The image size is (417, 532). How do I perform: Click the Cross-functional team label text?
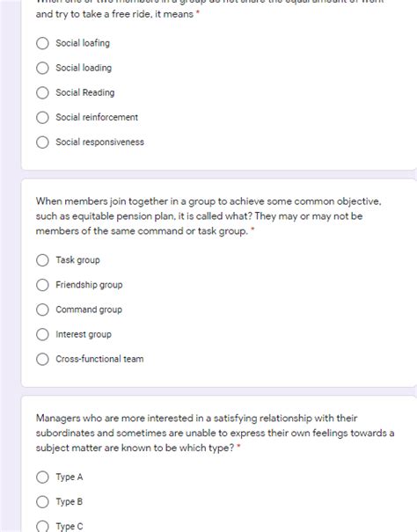click(x=99, y=359)
